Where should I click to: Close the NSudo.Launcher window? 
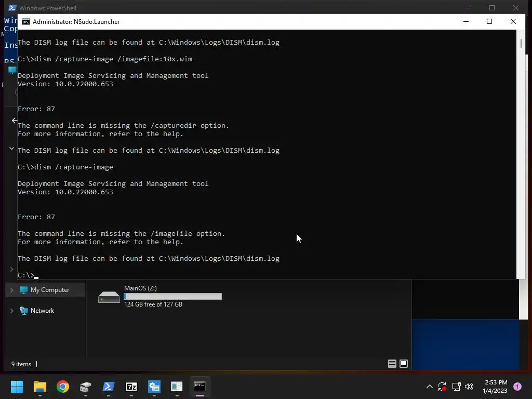coord(513,21)
